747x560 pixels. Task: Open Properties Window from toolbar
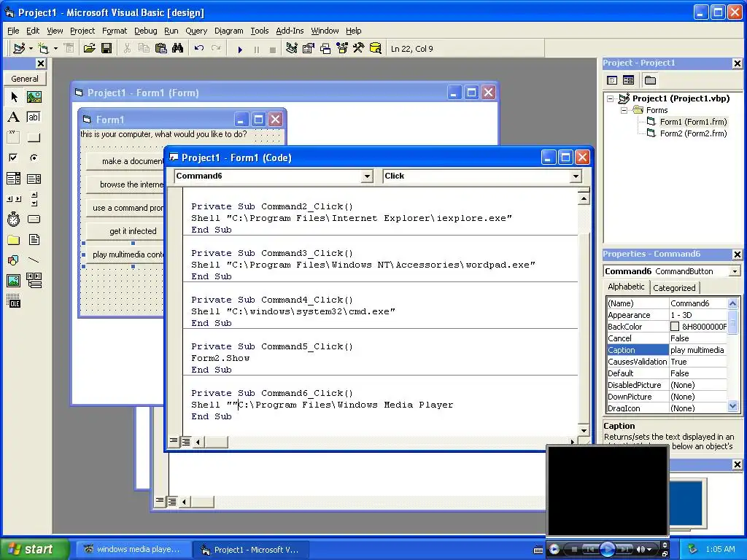coord(309,49)
